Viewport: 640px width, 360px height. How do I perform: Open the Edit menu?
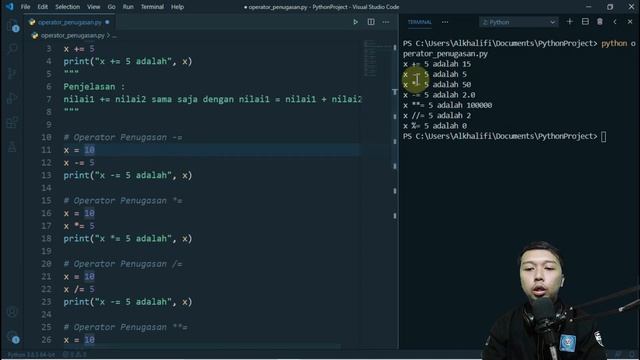tap(42, 7)
